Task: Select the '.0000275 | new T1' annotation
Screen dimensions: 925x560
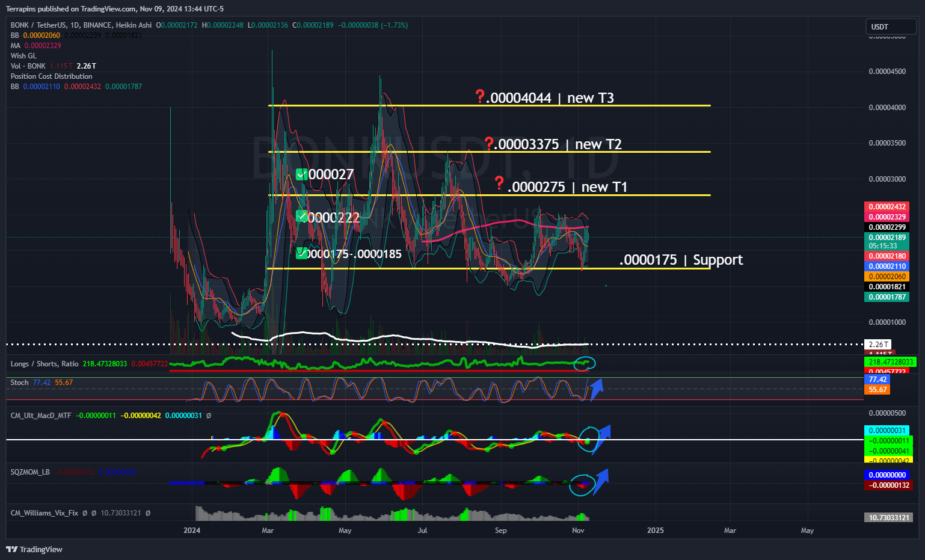Action: point(567,187)
